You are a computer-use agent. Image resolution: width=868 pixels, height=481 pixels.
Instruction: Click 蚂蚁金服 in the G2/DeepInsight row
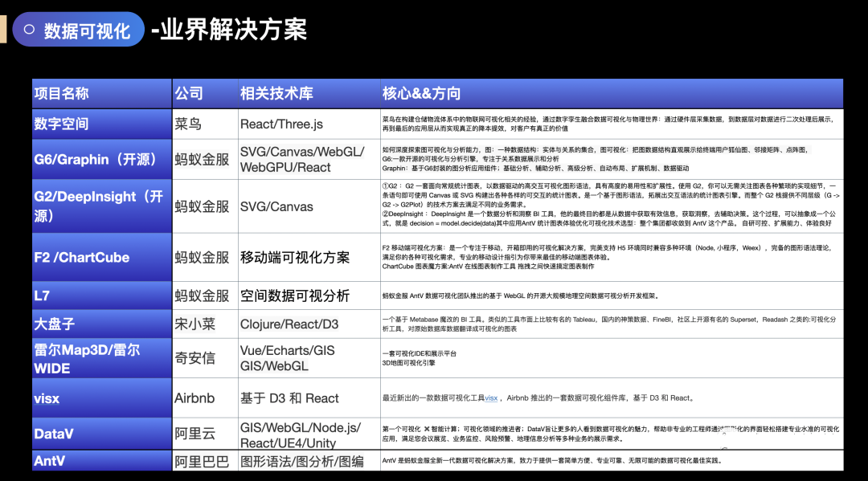click(205, 206)
